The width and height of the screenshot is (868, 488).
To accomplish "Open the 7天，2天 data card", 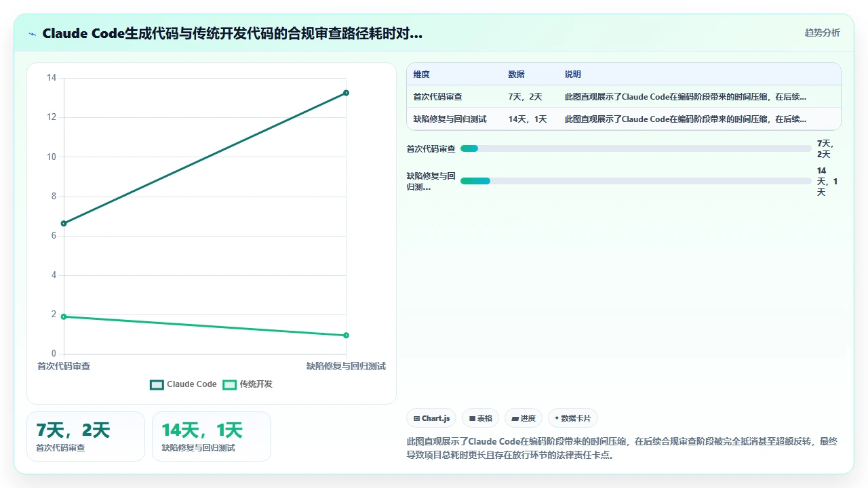I will (x=85, y=436).
